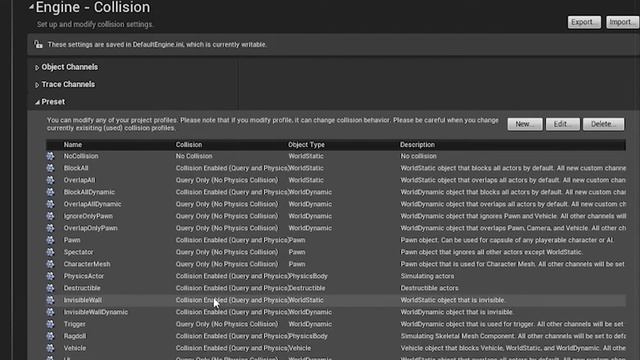
Task: Select the InvisibleWall preset name
Action: click(82, 300)
